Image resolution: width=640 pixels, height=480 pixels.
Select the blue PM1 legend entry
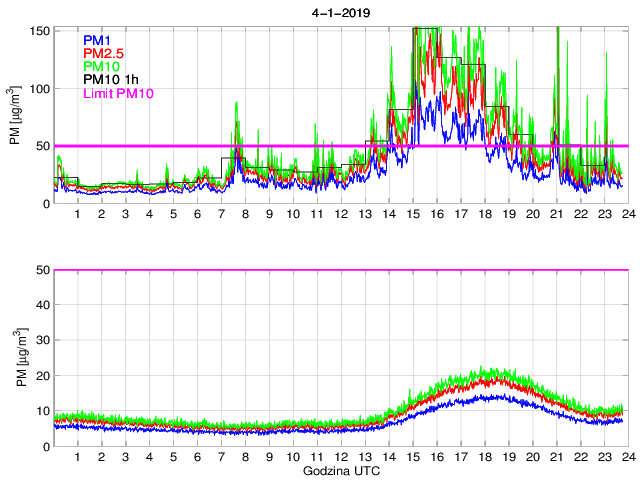point(97,40)
